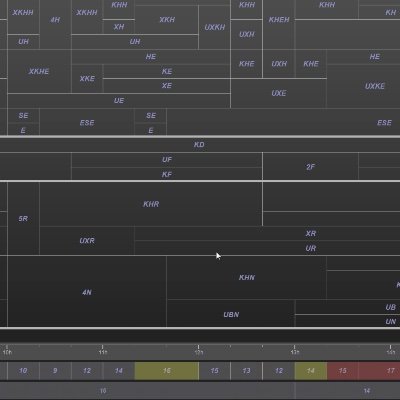Select the 9 count cell
Screen dimensions: 400x400
55,371
